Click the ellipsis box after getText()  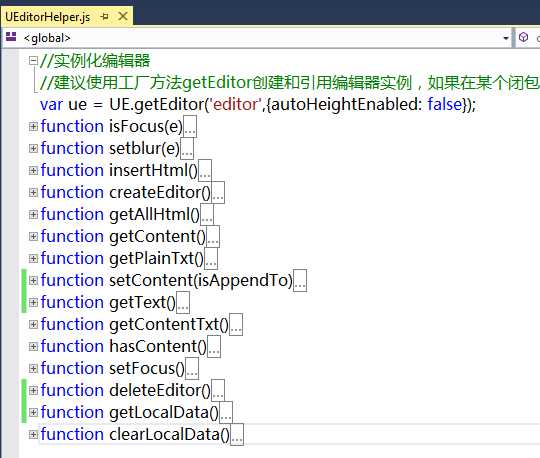[183, 302]
